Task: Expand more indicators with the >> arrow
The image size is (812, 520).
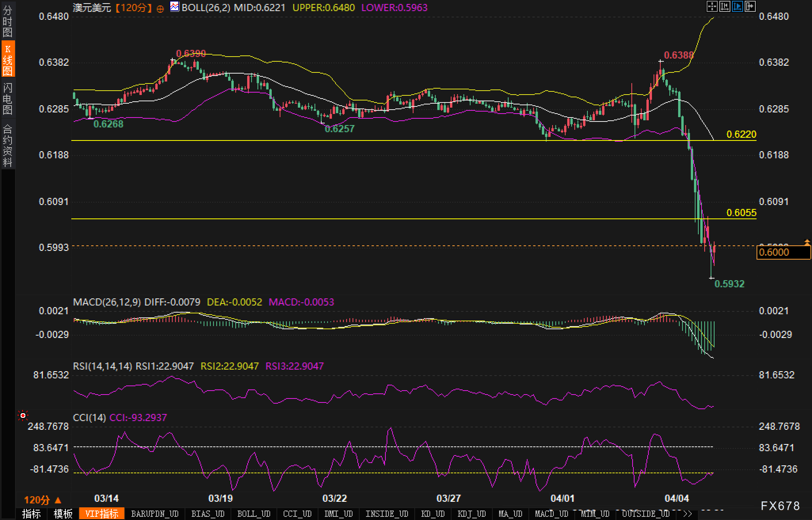Action: (688, 514)
